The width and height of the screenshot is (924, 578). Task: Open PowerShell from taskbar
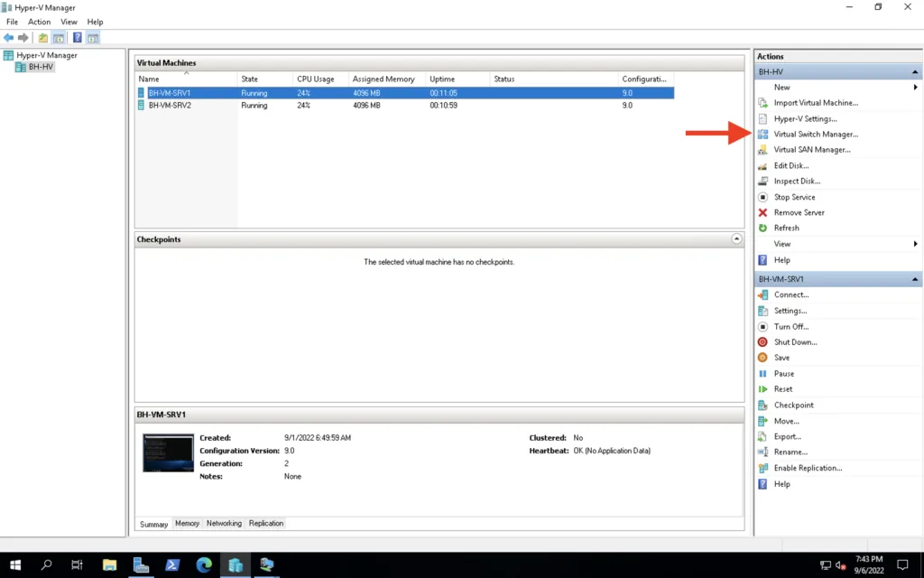point(172,565)
